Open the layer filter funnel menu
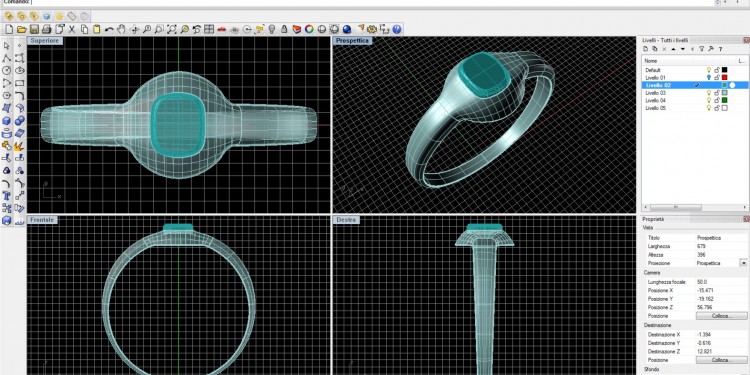This screenshot has height=375, width=750. coord(702,49)
